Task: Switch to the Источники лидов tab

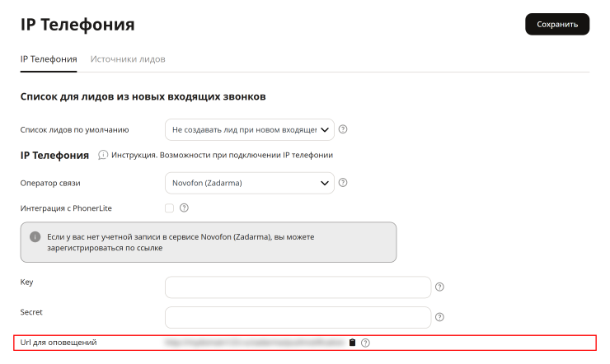Action: tap(128, 59)
